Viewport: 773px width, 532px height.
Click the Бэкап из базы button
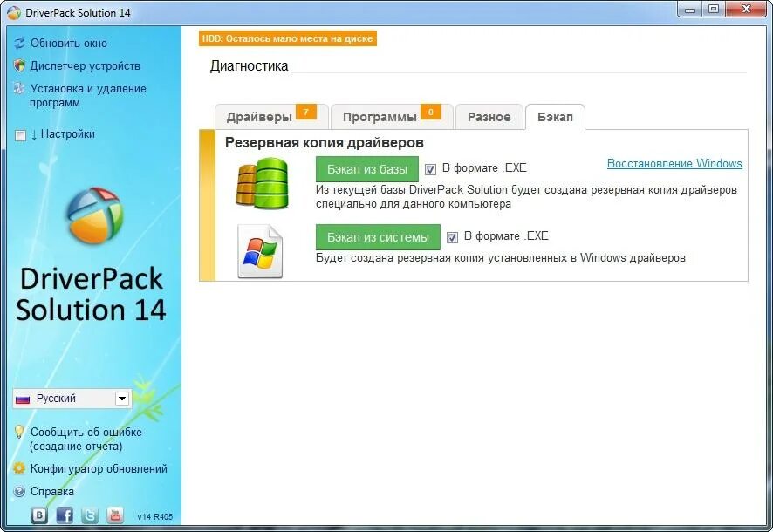pyautogui.click(x=367, y=169)
